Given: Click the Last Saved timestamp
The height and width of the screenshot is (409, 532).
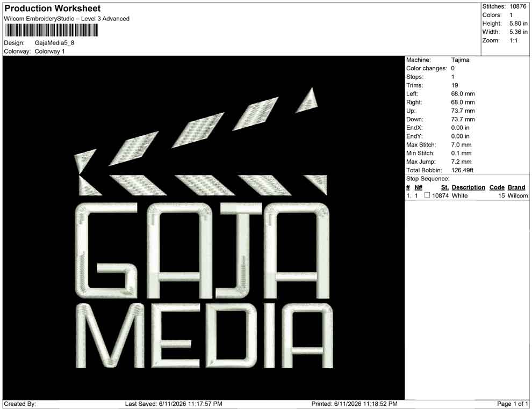Looking at the screenshot, I should point(174,404).
